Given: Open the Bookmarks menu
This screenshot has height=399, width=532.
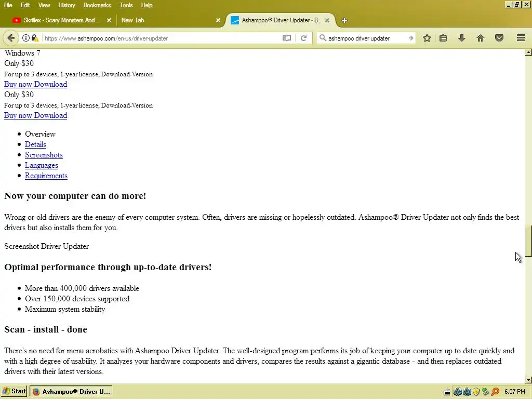Looking at the screenshot, I should [97, 5].
